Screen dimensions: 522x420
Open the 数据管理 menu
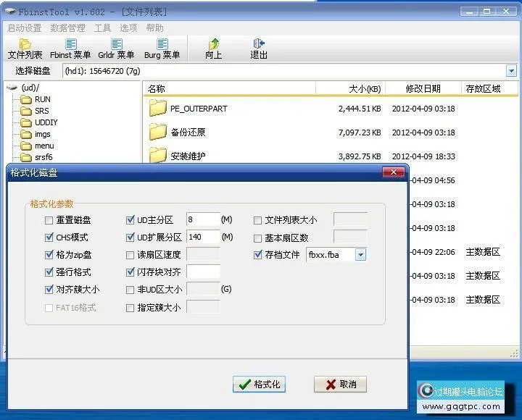67,28
